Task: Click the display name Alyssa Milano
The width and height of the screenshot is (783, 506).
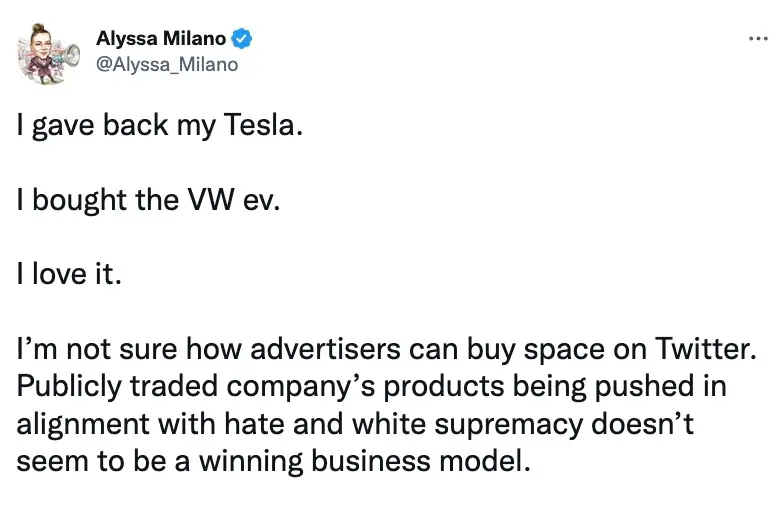Action: (x=161, y=40)
